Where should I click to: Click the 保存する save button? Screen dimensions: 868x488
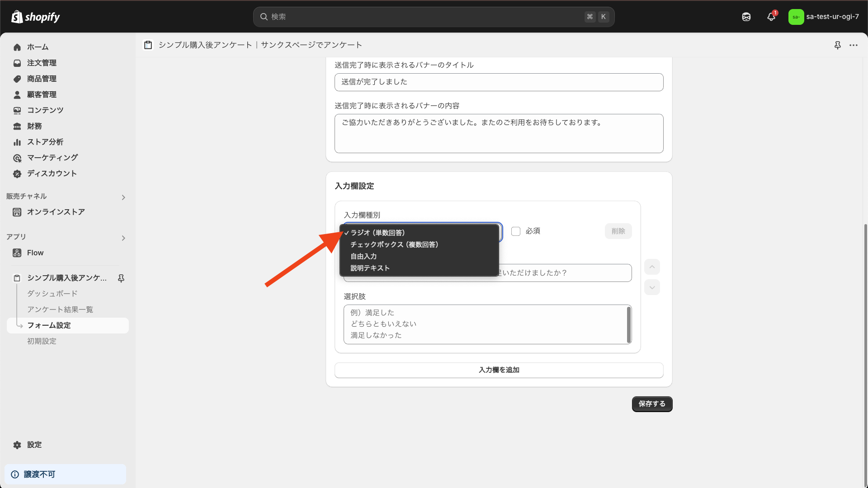[652, 404]
